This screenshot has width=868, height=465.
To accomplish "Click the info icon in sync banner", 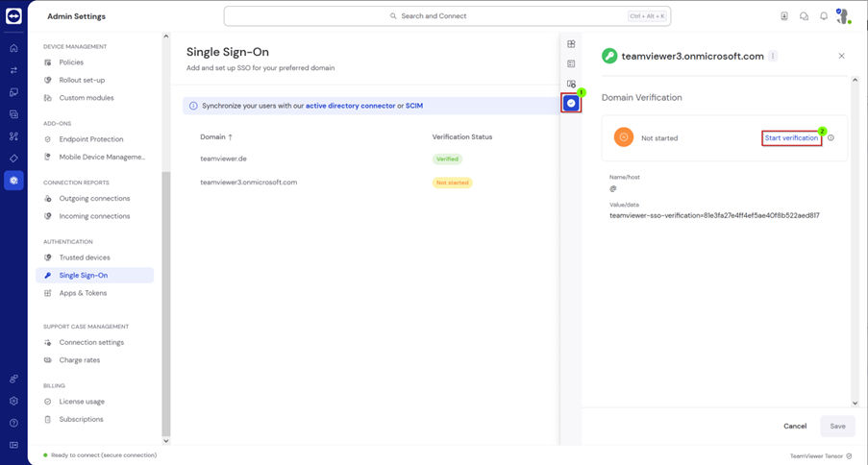I will click(x=193, y=106).
